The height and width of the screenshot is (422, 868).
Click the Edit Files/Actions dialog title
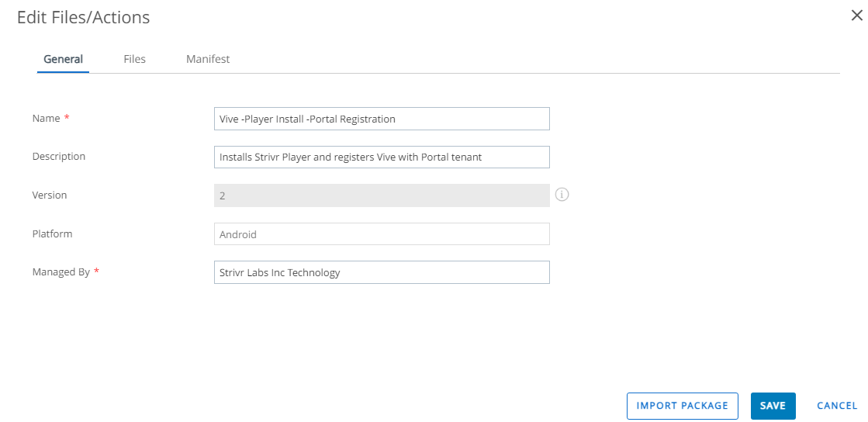[84, 18]
